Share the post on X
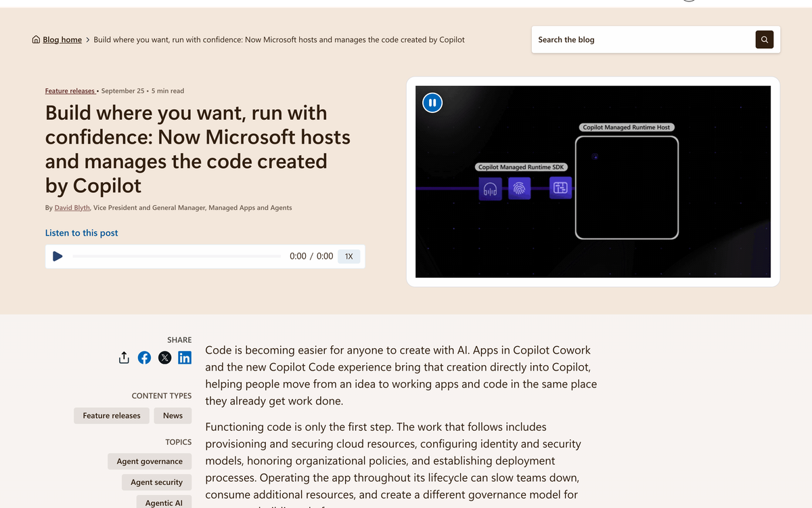812x508 pixels. [x=164, y=358]
